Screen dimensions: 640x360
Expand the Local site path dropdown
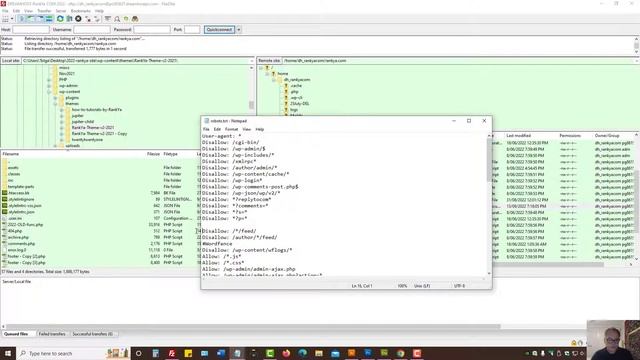[x=252, y=60]
